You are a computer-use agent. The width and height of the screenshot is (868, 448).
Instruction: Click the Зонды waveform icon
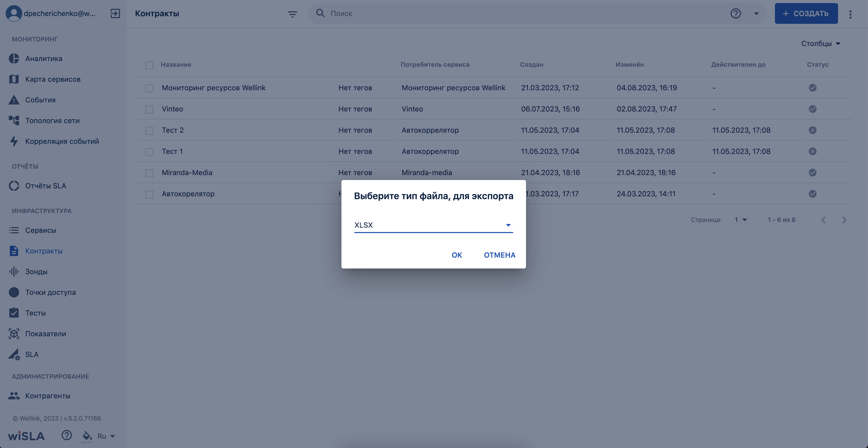14,271
